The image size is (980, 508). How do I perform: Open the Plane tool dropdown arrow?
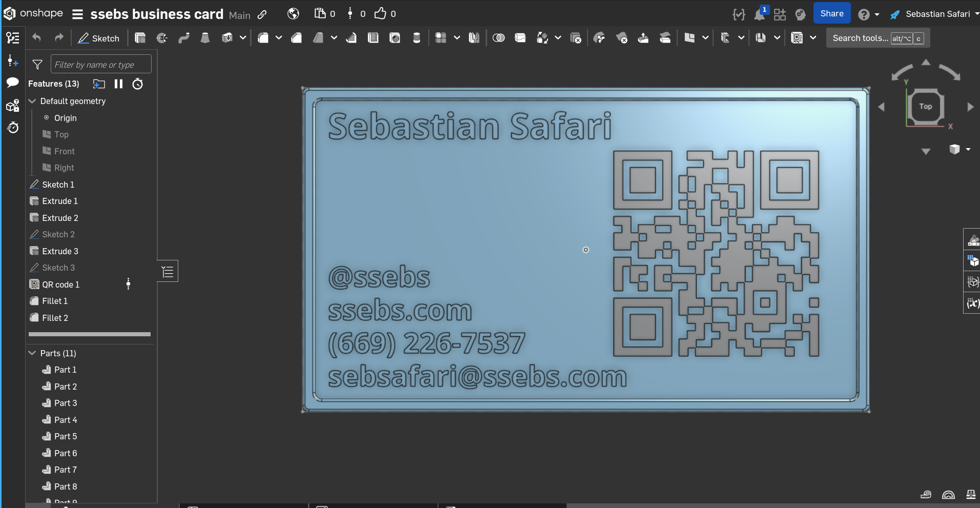point(705,38)
